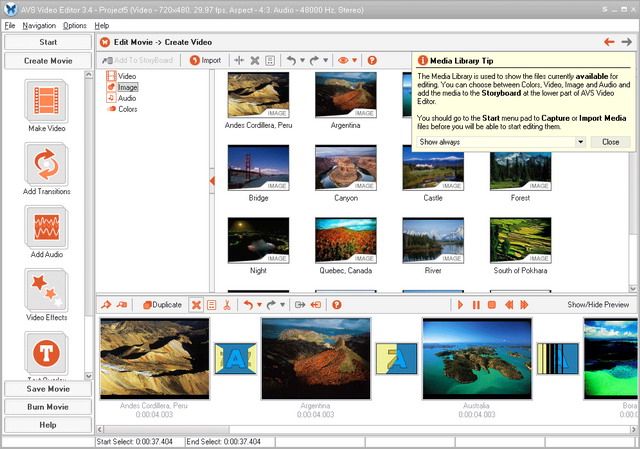Click the scissors cut icon
The height and width of the screenshot is (449, 640).
[x=227, y=305]
